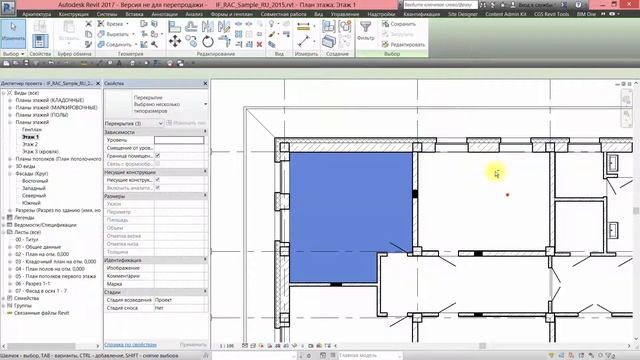Screen dimensions: 640x360
Task: Click Edit selection (Редактировать)
Action: click(403, 44)
